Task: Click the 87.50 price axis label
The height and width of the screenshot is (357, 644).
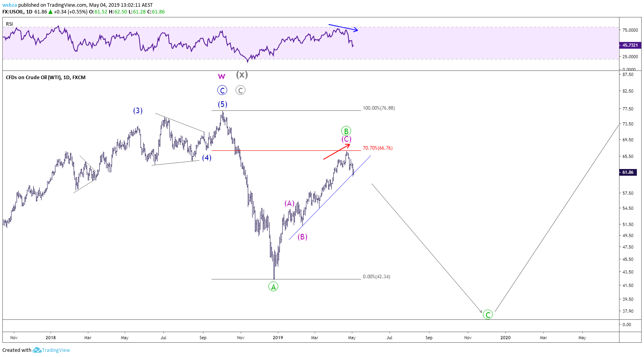Action: click(x=628, y=74)
